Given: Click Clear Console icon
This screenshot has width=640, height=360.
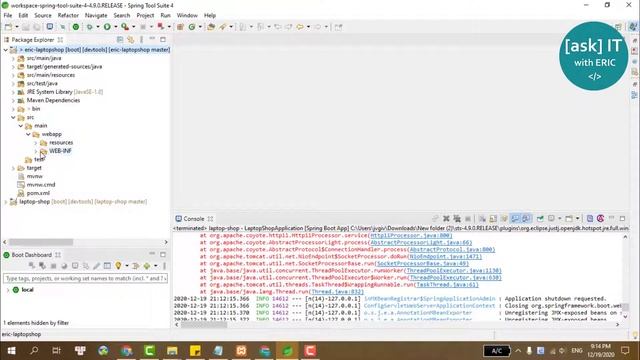Looking at the screenshot, I should (482, 219).
